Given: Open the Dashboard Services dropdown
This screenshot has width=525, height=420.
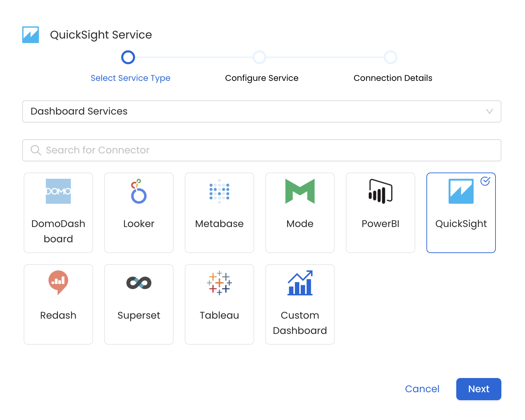Looking at the screenshot, I should tap(257, 111).
